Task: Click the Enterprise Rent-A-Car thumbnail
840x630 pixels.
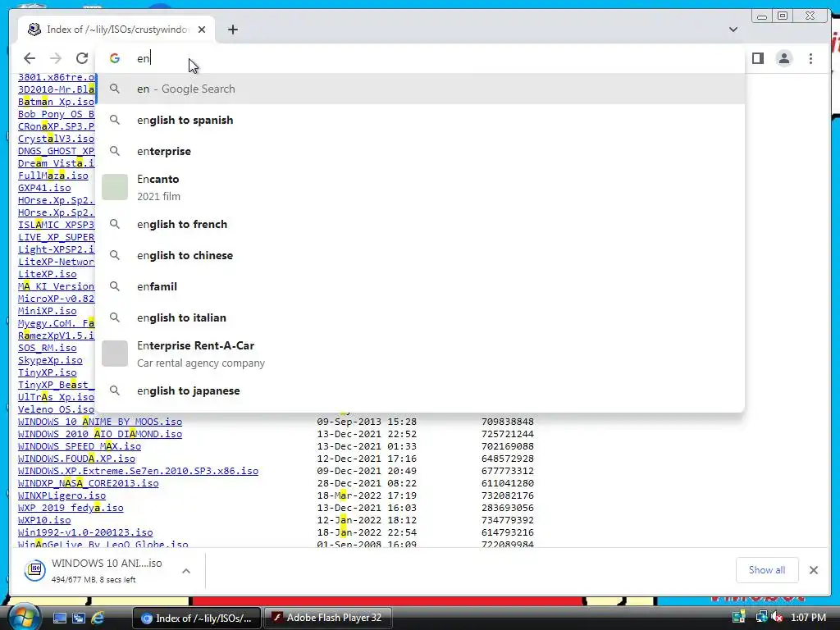Action: coord(115,354)
